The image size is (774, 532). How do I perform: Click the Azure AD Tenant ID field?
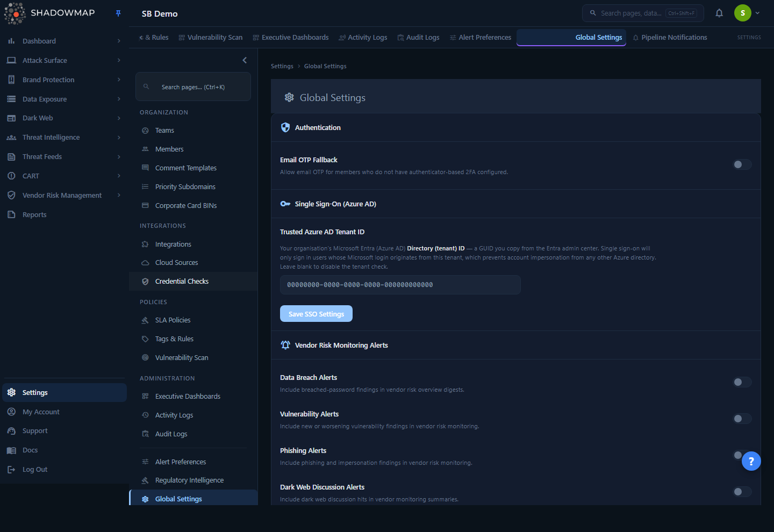(x=400, y=285)
